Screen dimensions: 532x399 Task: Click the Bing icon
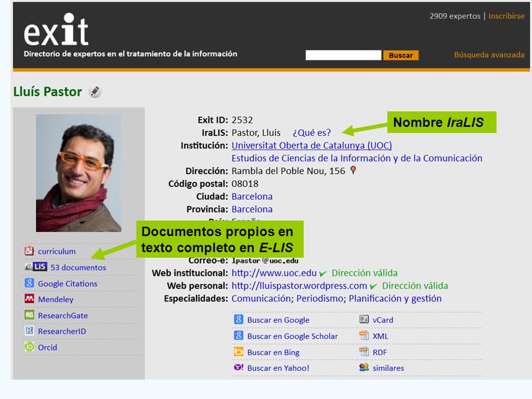[238, 351]
